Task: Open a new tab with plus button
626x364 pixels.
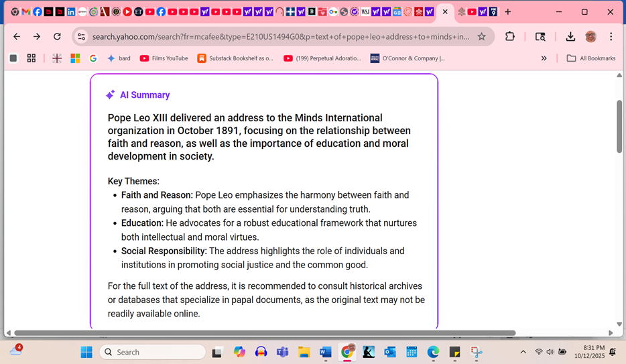Action: tap(507, 12)
